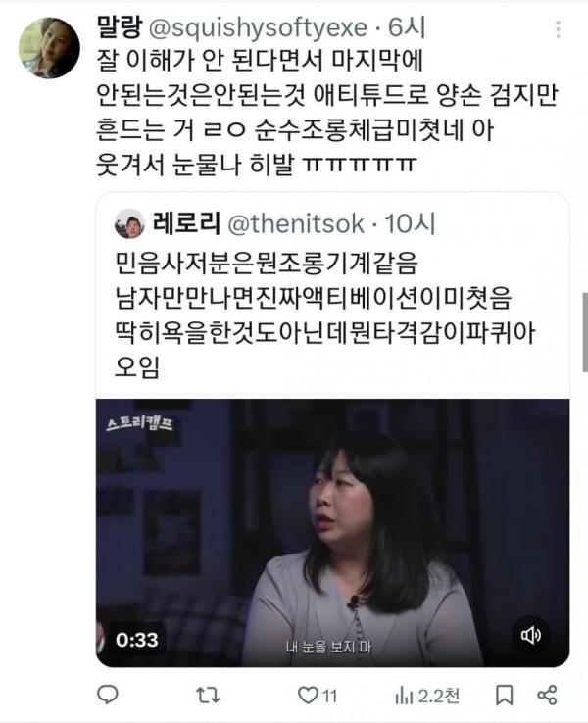Click the 6시 timestamp of the tweet
Screen dimensions: 588x723
(x=407, y=28)
